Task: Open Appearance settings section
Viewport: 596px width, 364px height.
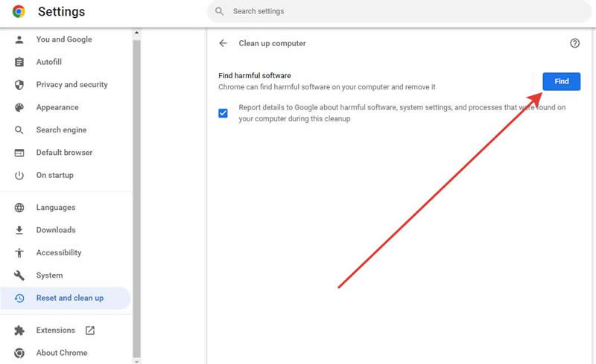Action: [x=57, y=107]
